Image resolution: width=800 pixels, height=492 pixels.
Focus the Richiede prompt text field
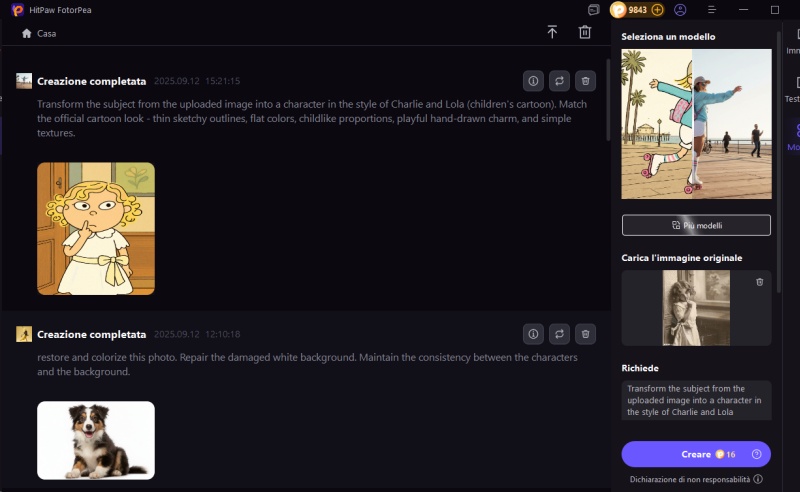point(696,400)
